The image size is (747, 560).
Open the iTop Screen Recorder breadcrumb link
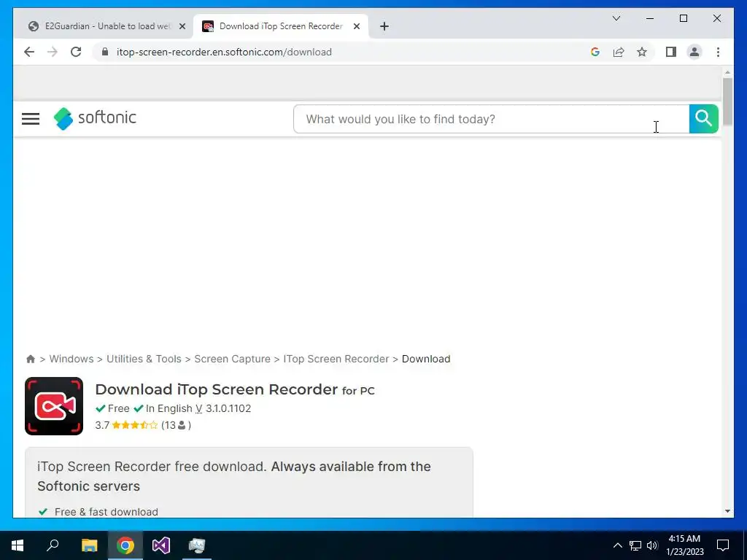336,359
